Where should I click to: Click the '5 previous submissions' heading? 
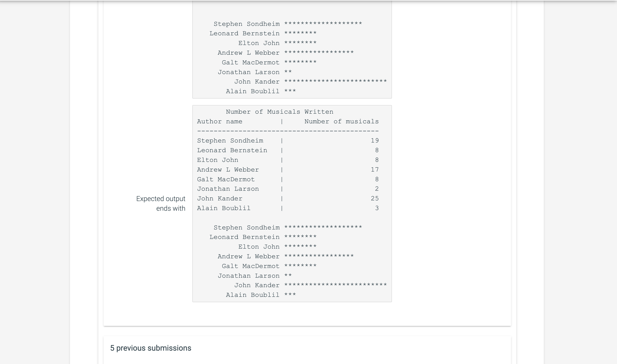pos(151,348)
